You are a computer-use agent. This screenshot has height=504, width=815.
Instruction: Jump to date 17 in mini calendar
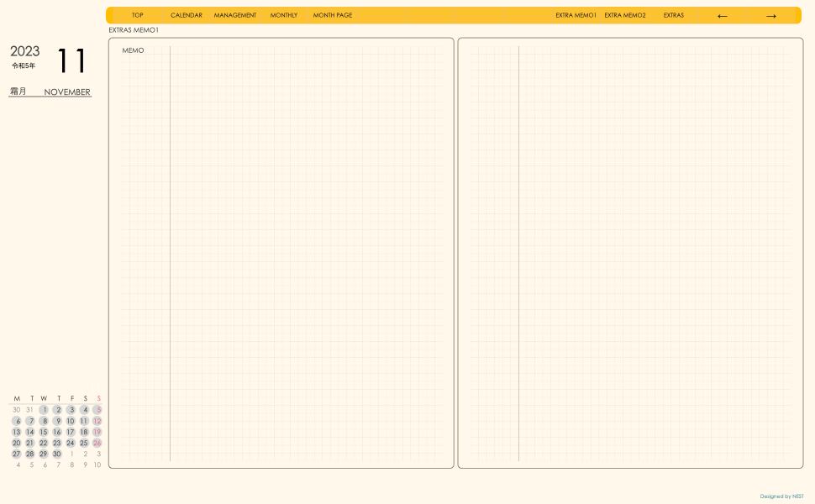(x=71, y=432)
